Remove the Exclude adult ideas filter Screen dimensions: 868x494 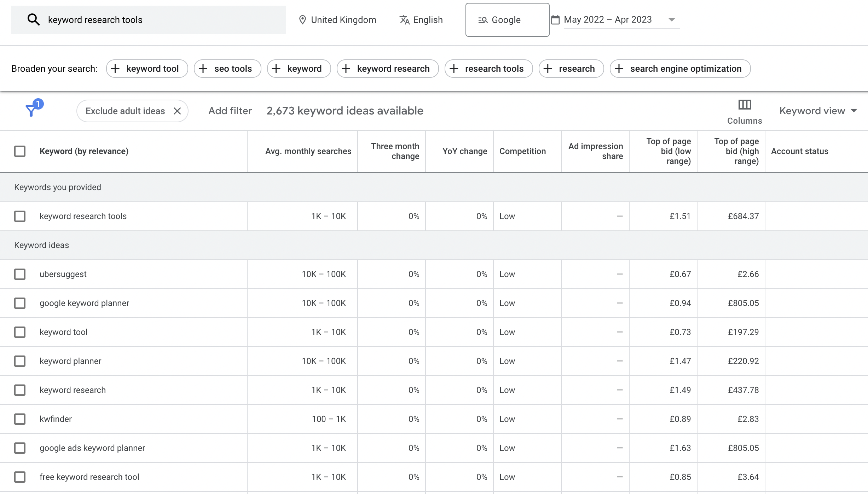click(x=177, y=111)
